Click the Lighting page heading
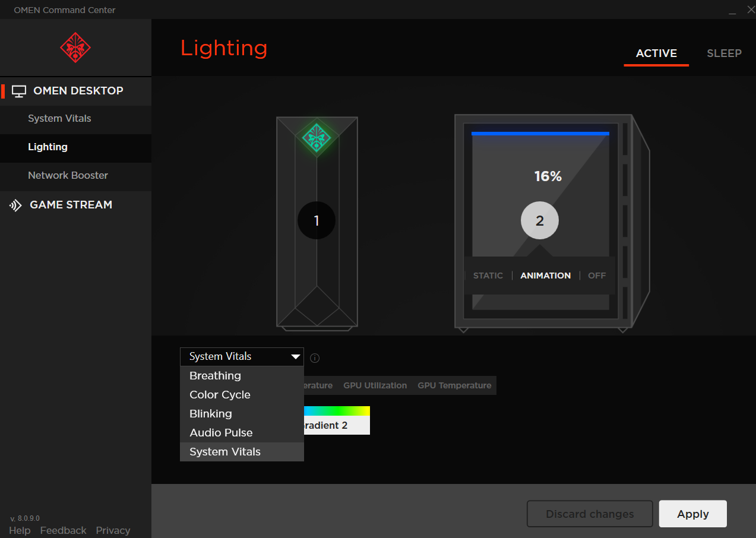The image size is (756, 538). tap(224, 49)
